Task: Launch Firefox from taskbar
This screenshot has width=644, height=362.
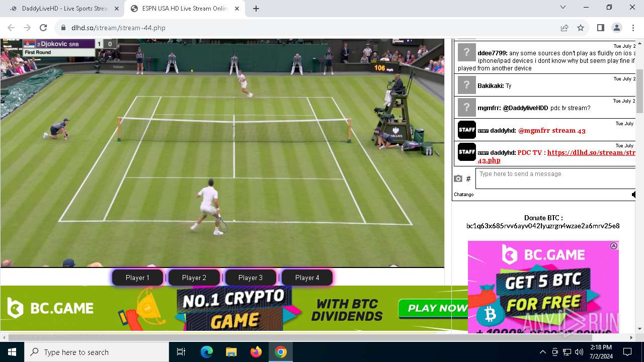Action: 256,352
